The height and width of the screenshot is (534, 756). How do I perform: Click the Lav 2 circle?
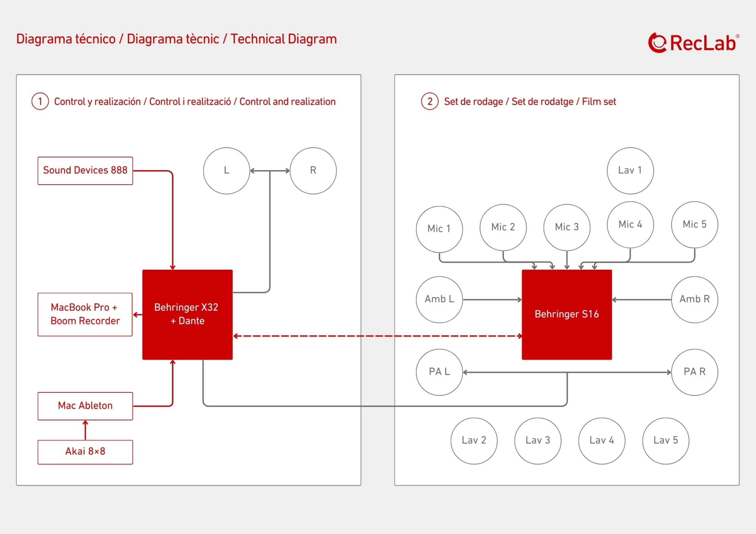[474, 441]
